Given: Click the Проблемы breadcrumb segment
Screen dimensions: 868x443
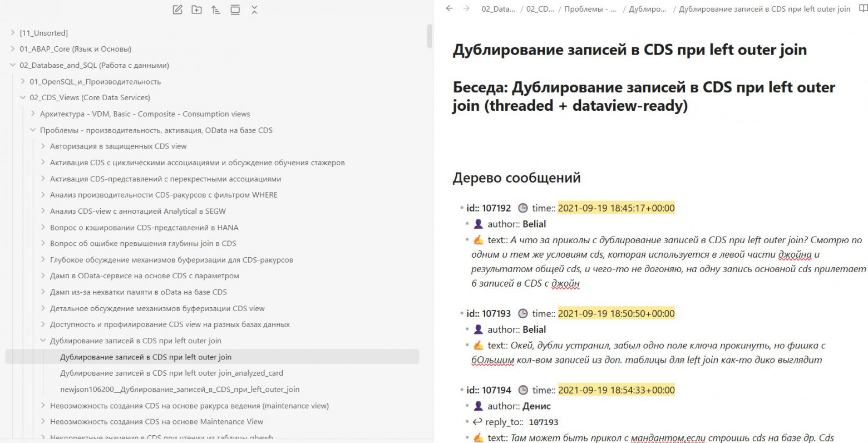Looking at the screenshot, I should click(x=589, y=9).
